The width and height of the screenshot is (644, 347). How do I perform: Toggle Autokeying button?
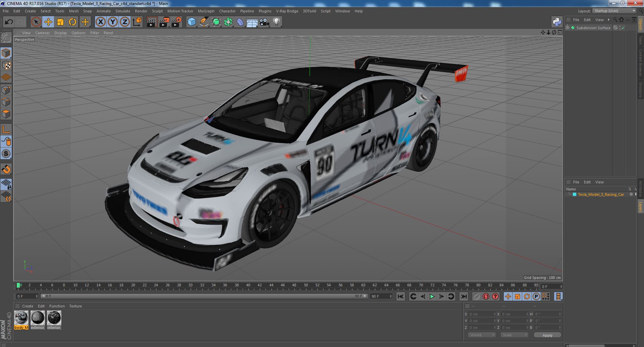pyautogui.click(x=486, y=296)
